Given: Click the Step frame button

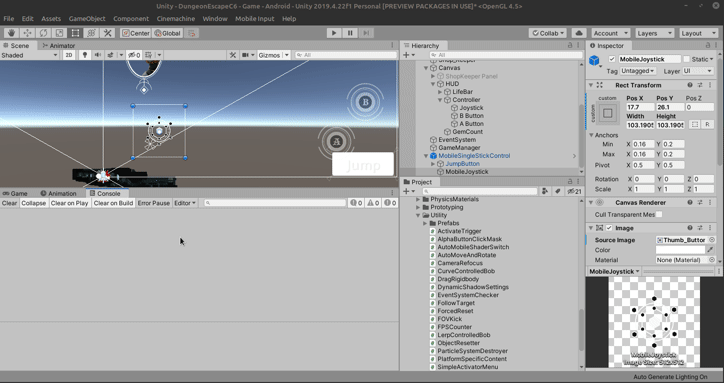Looking at the screenshot, I should (x=366, y=33).
